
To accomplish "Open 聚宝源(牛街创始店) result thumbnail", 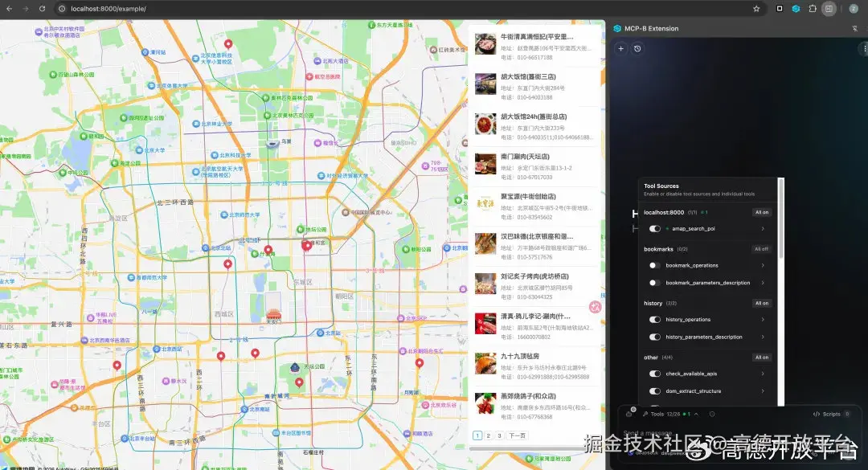I will point(485,204).
